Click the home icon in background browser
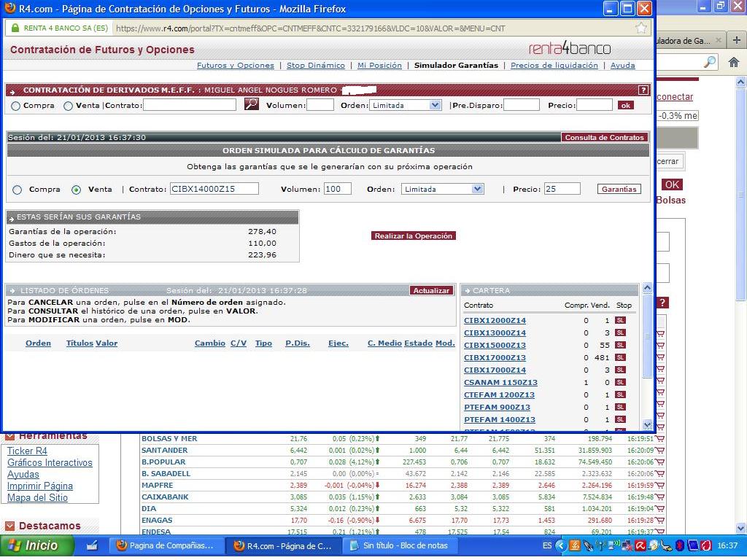The height and width of the screenshot is (560, 747). (734, 62)
